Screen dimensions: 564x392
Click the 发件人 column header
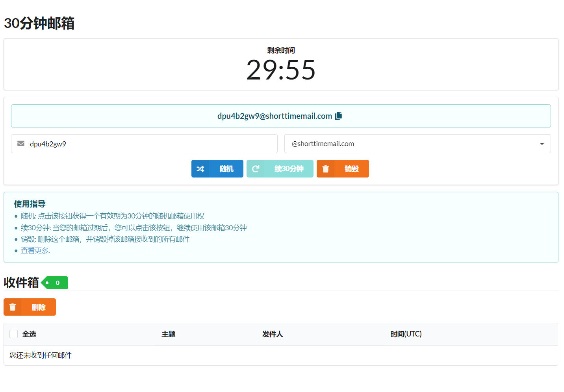(x=273, y=334)
